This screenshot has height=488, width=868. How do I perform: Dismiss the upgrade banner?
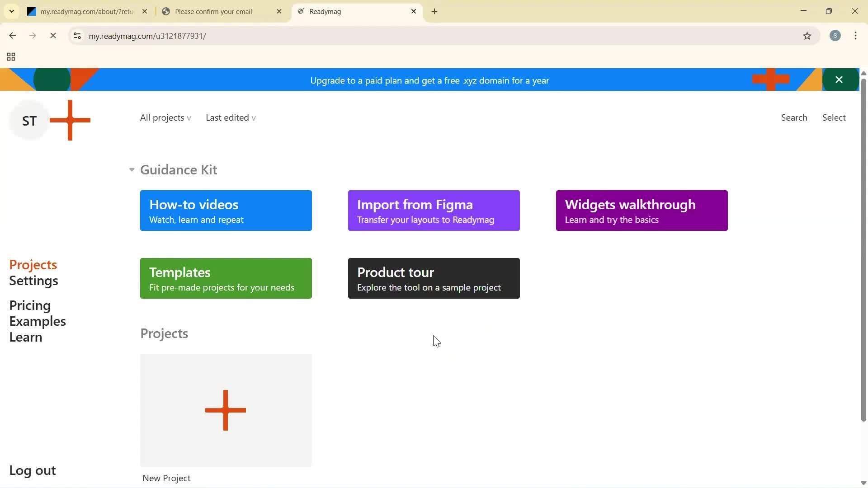click(x=839, y=80)
